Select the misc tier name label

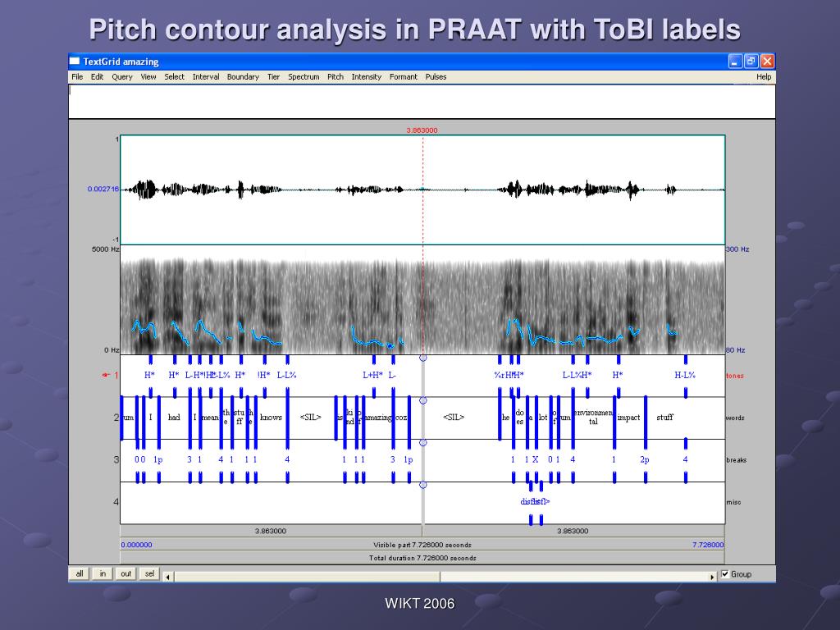(x=734, y=502)
